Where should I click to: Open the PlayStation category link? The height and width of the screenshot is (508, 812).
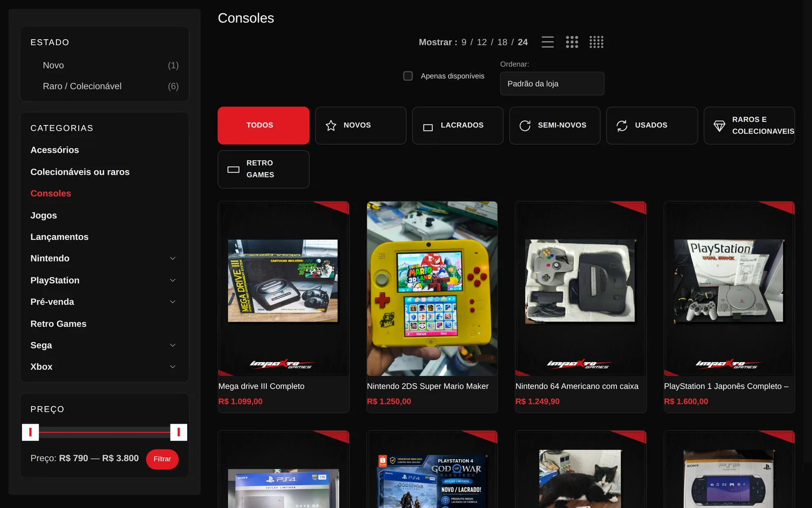pyautogui.click(x=55, y=280)
